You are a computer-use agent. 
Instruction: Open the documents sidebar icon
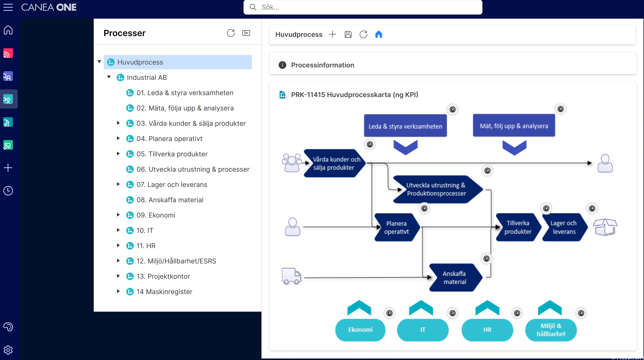point(8,122)
